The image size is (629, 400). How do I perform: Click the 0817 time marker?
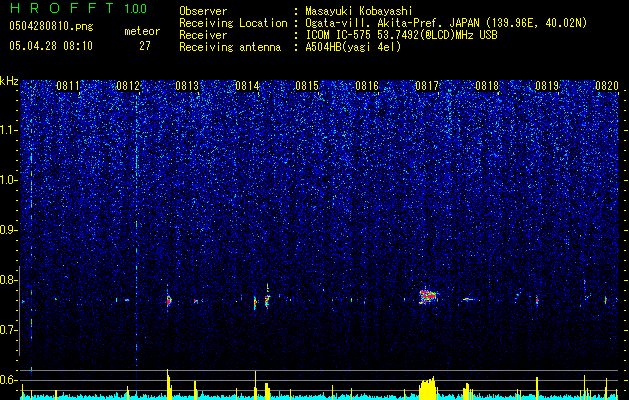click(x=427, y=86)
